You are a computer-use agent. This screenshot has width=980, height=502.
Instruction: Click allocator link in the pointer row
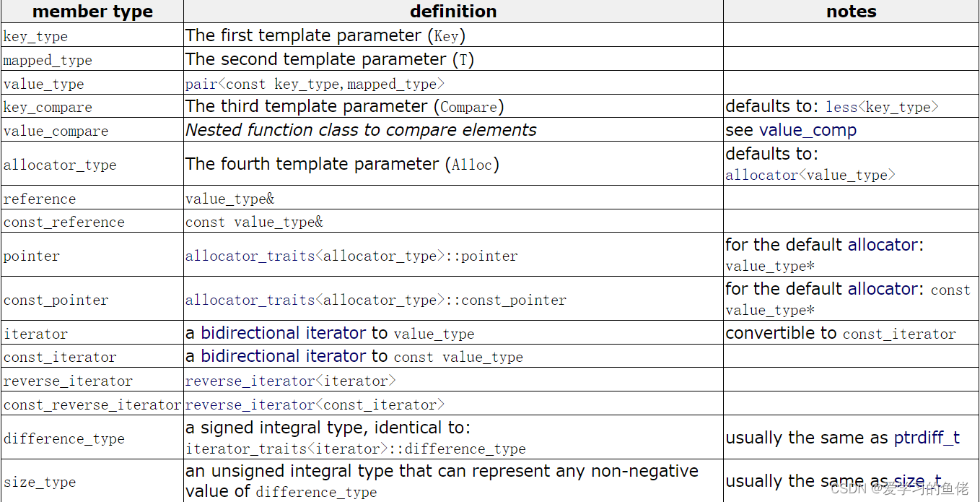coord(883,245)
